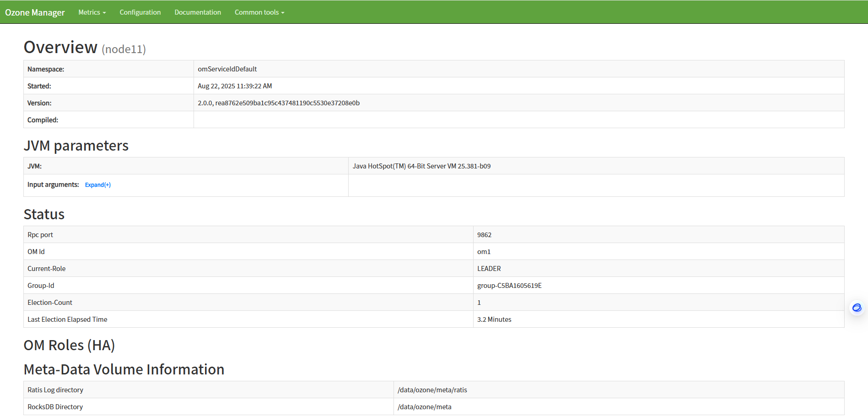Click the OM Id value om1

[x=484, y=252]
